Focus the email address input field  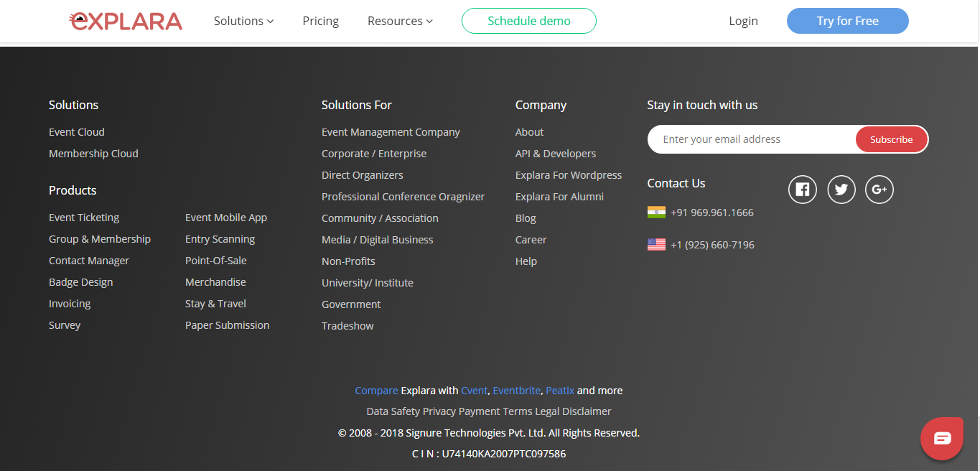[752, 139]
